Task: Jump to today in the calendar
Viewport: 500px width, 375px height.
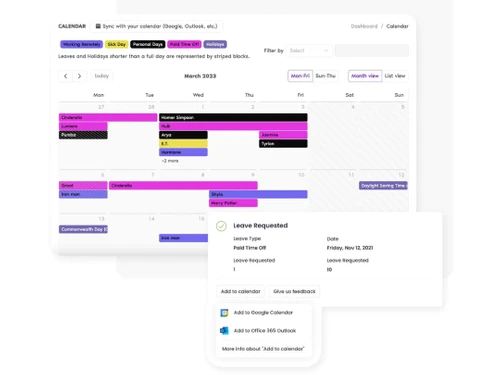Action: click(x=102, y=76)
